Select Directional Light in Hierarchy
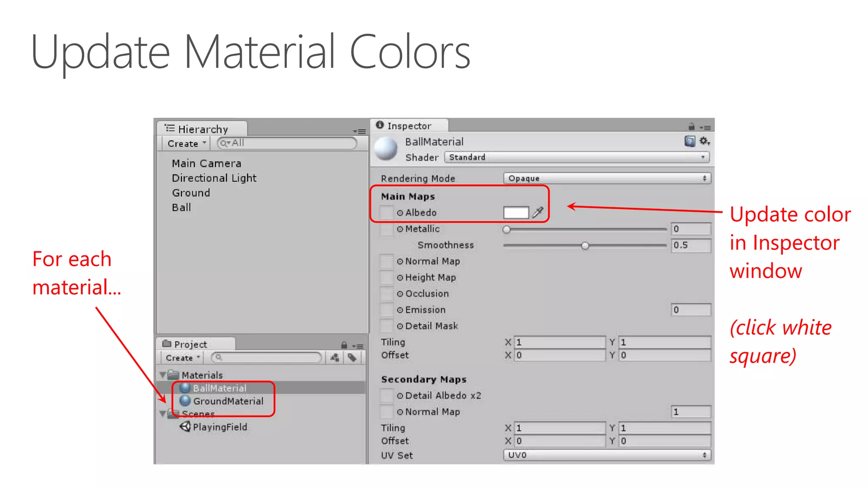This screenshot has width=868, height=488. coord(214,178)
